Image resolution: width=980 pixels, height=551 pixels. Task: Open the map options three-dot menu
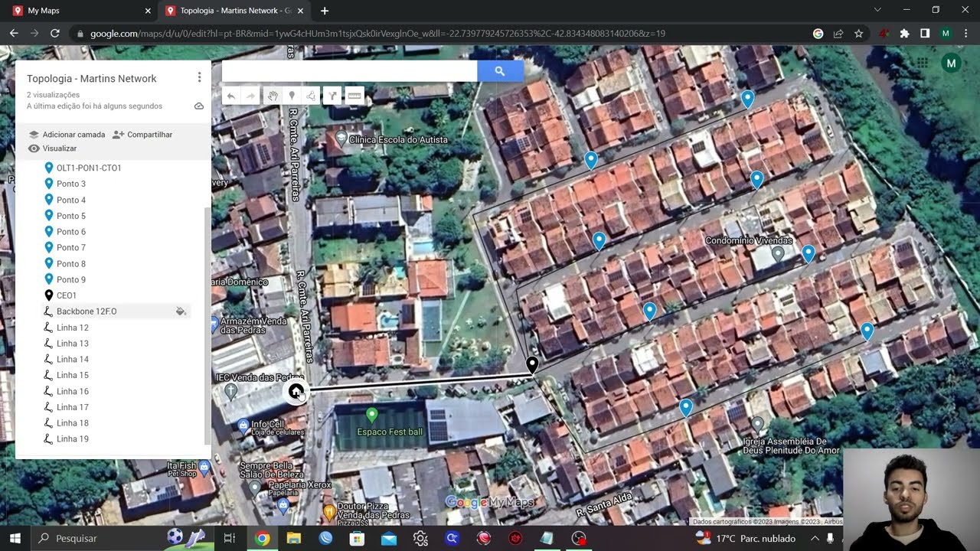coord(199,77)
